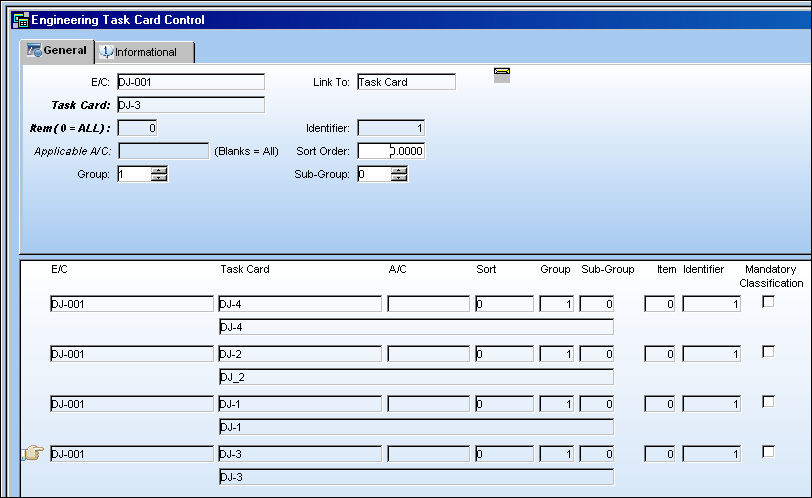This screenshot has width=812, height=498.
Task: Decrease the Sub-Group value with down arrow
Action: [399, 178]
